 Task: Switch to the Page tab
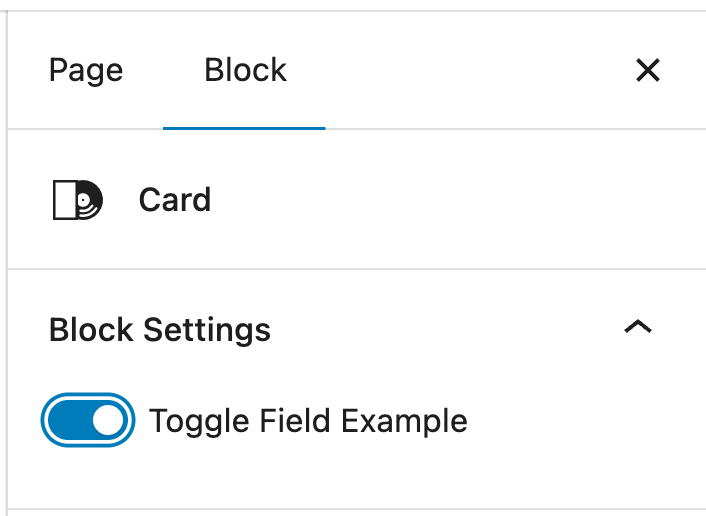[86, 70]
